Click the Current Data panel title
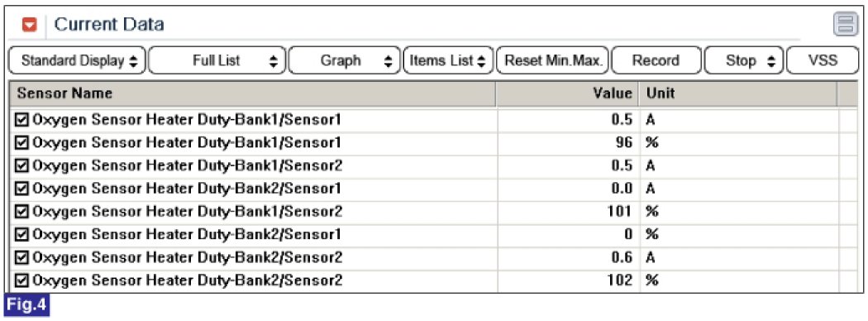 point(109,25)
